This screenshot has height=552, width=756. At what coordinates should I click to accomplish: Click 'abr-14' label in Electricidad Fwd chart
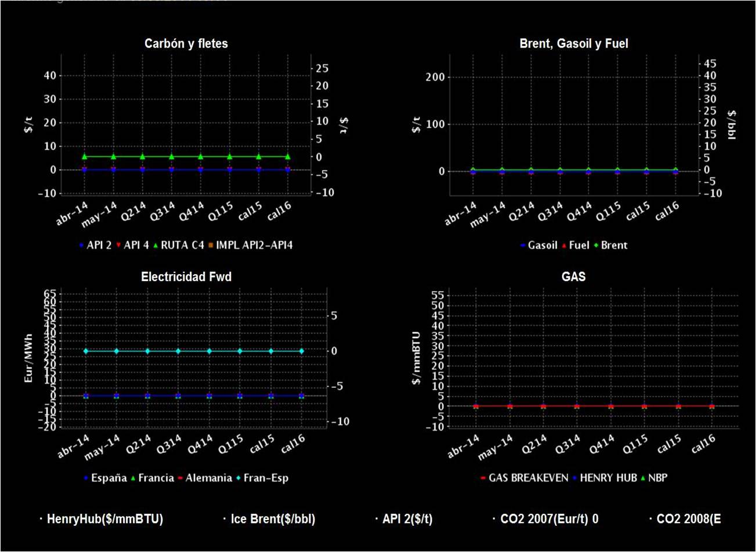click(75, 446)
